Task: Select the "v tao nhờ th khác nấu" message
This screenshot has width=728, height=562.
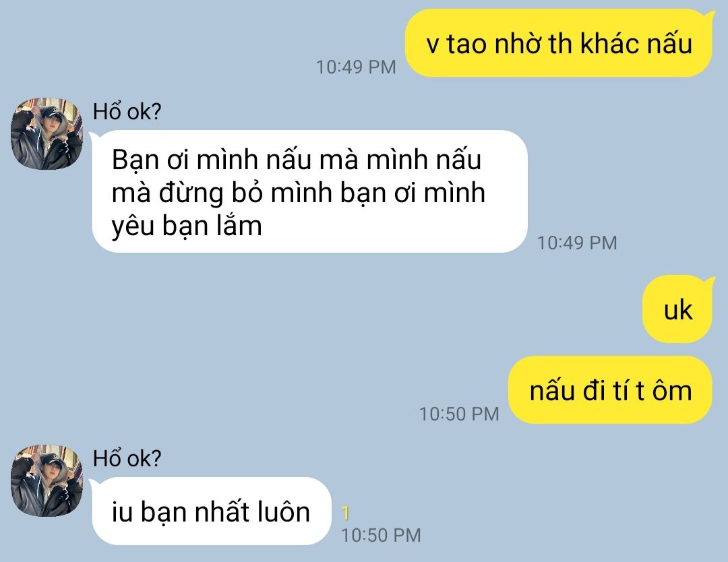Action: 559,43
